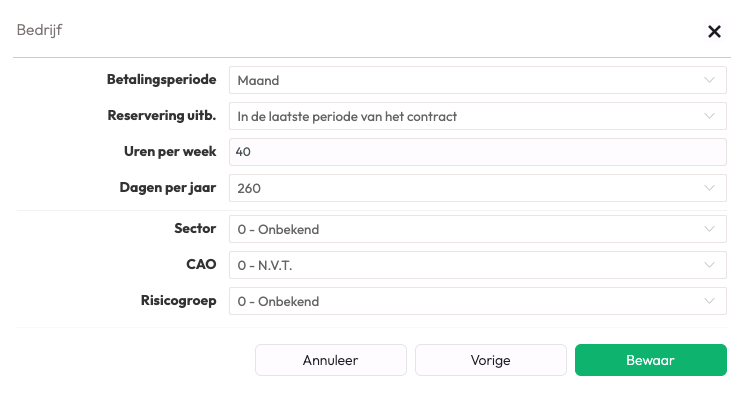
Task: Click the 'Bedrijf' dialog title
Action: 41,30
